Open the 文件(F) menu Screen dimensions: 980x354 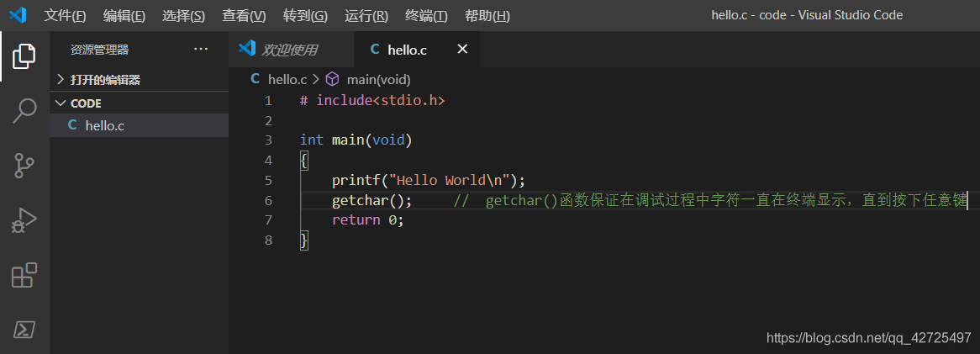click(65, 16)
